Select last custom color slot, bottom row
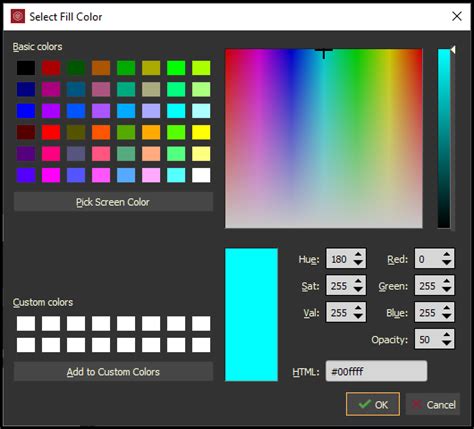The image size is (474, 429). click(x=201, y=345)
